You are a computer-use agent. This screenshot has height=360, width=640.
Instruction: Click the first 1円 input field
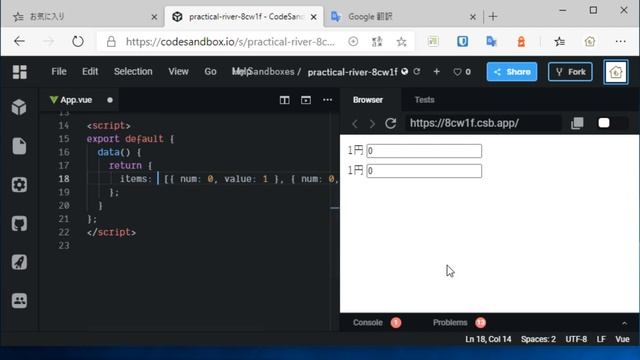coord(424,151)
